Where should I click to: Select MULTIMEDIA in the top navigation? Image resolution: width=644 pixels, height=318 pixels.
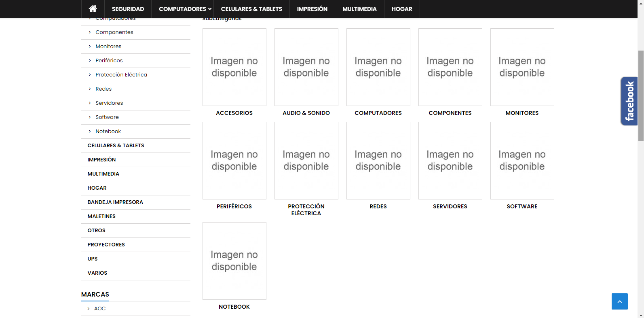359,9
